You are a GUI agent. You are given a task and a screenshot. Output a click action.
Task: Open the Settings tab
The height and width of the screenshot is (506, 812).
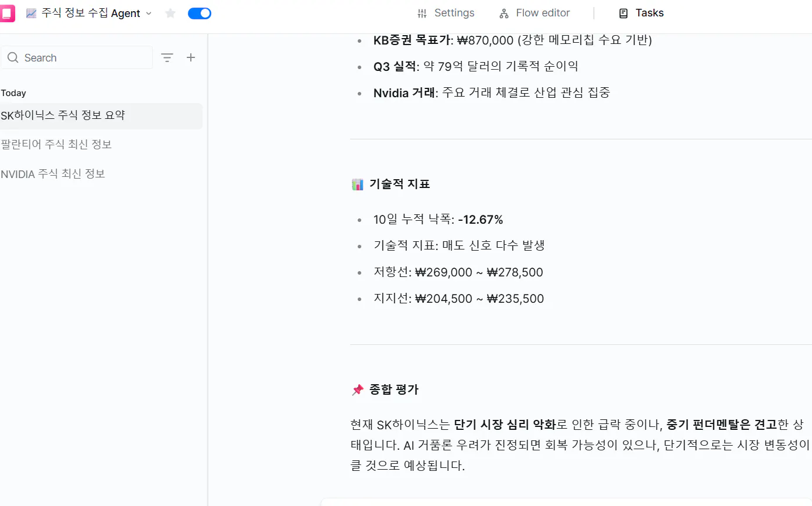(x=446, y=13)
